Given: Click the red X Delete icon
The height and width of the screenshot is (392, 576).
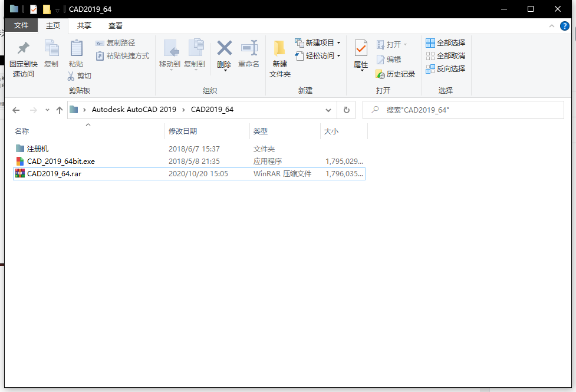Looking at the screenshot, I should (x=224, y=49).
